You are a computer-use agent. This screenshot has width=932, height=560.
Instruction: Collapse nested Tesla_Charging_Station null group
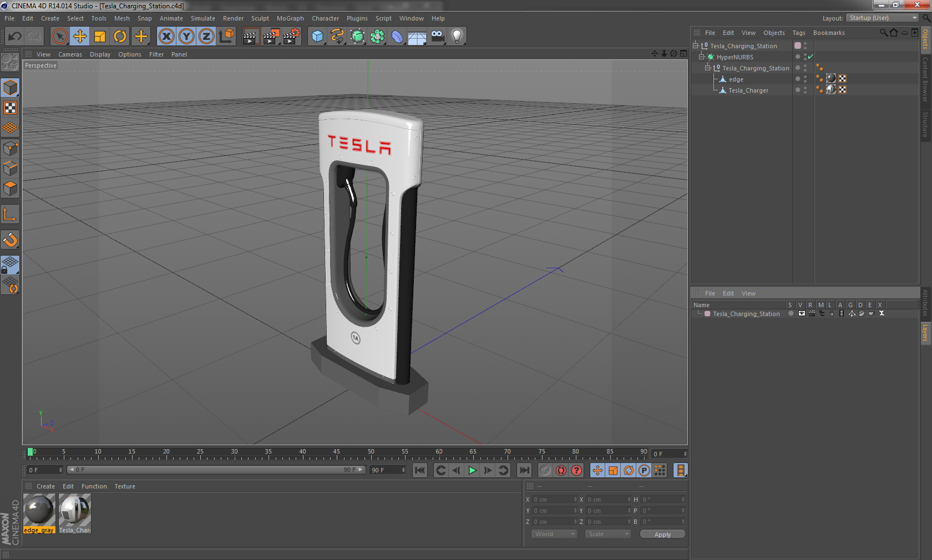click(x=708, y=68)
